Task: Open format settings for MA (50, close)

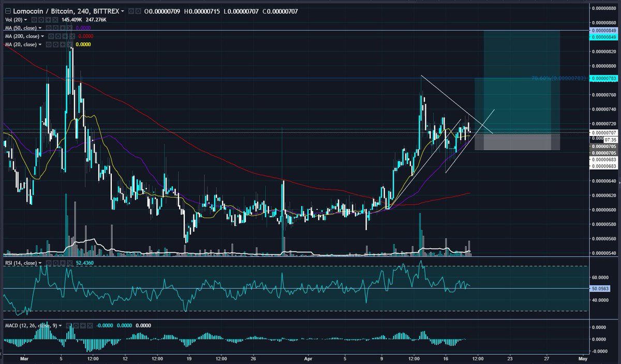Action: point(55,28)
